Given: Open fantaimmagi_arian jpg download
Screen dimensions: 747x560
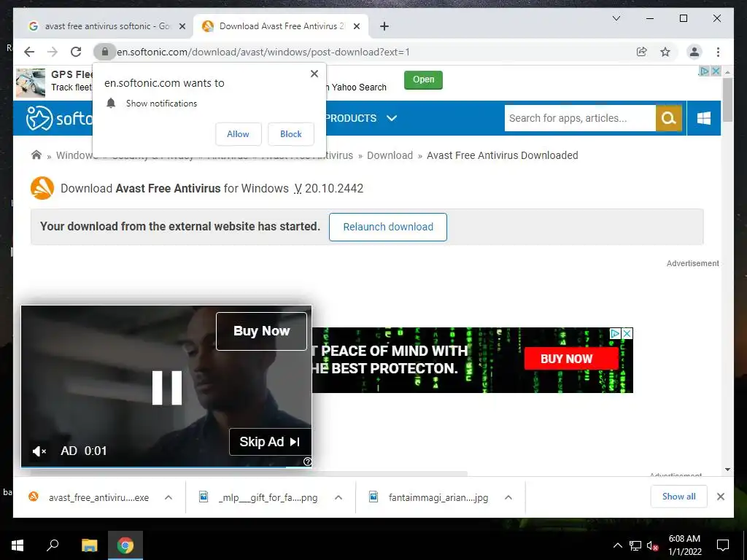Looking at the screenshot, I should (x=429, y=497).
